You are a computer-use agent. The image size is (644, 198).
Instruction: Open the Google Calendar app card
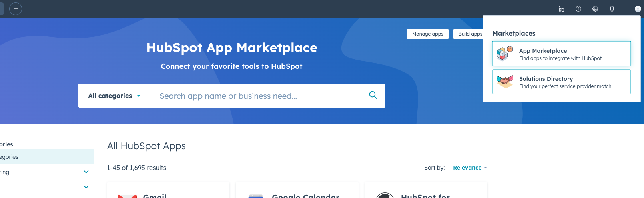(x=297, y=190)
